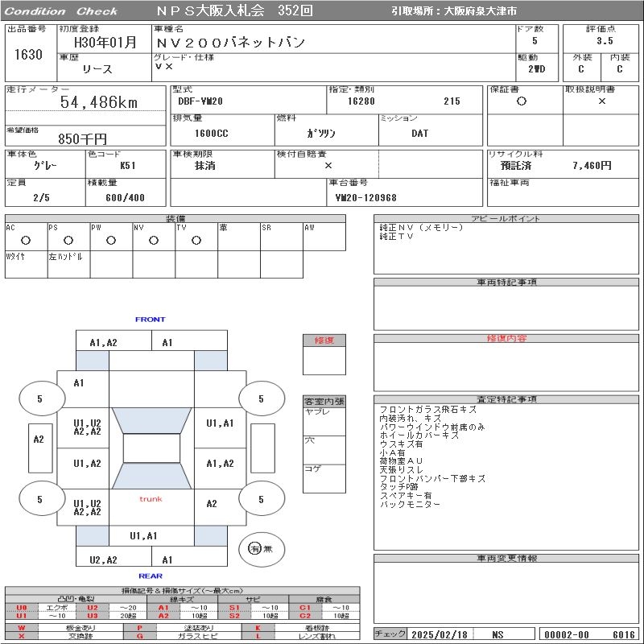Select the rear-left tire circle marked 5
The width and height of the screenshot is (644, 644).
point(40,500)
